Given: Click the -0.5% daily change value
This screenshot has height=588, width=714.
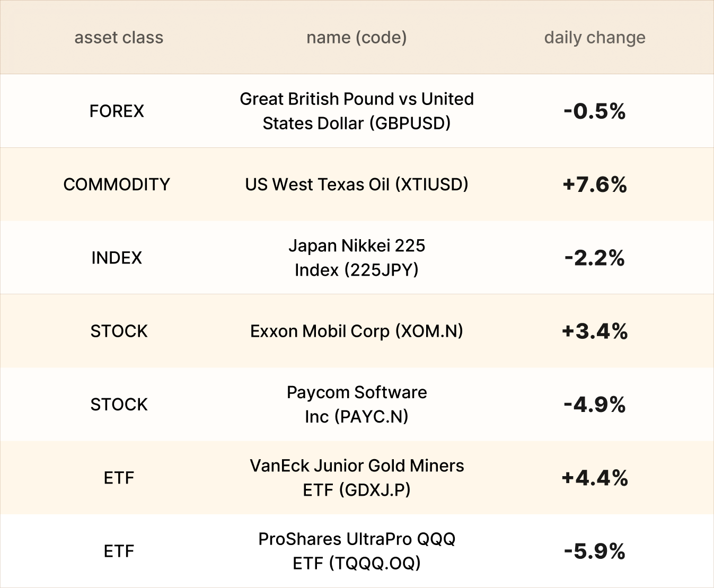Looking at the screenshot, I should tap(595, 111).
